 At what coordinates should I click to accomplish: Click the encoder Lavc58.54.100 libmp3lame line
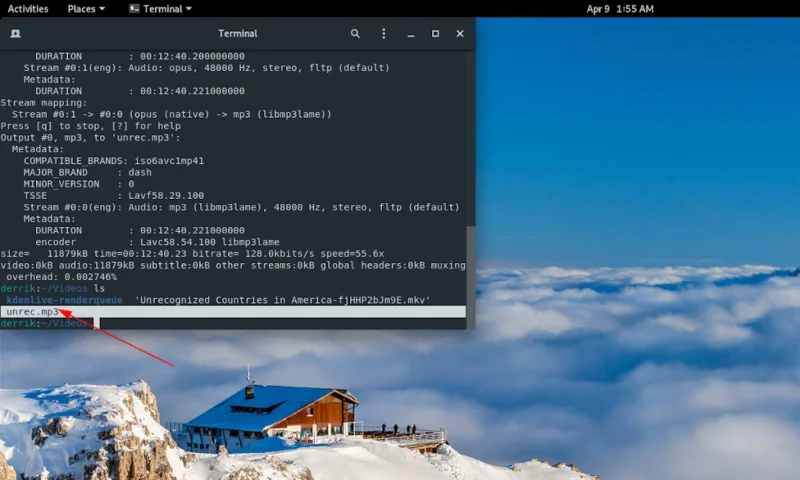157,242
